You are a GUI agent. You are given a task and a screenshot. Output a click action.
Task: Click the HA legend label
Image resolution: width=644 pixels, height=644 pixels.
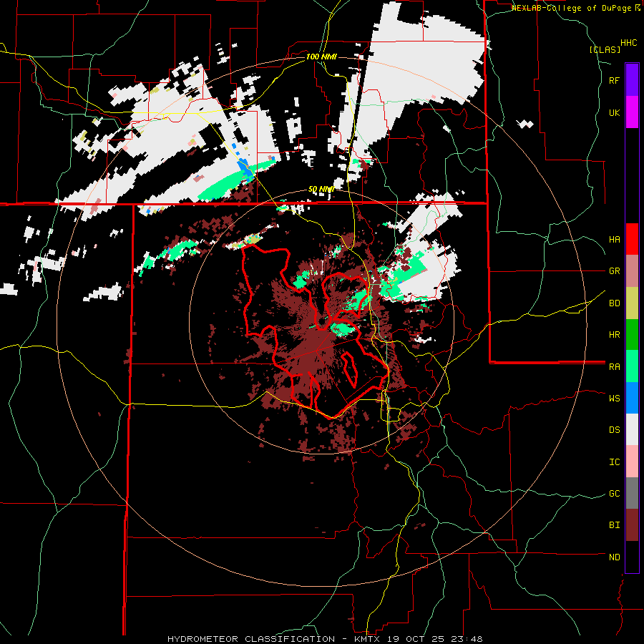point(615,240)
